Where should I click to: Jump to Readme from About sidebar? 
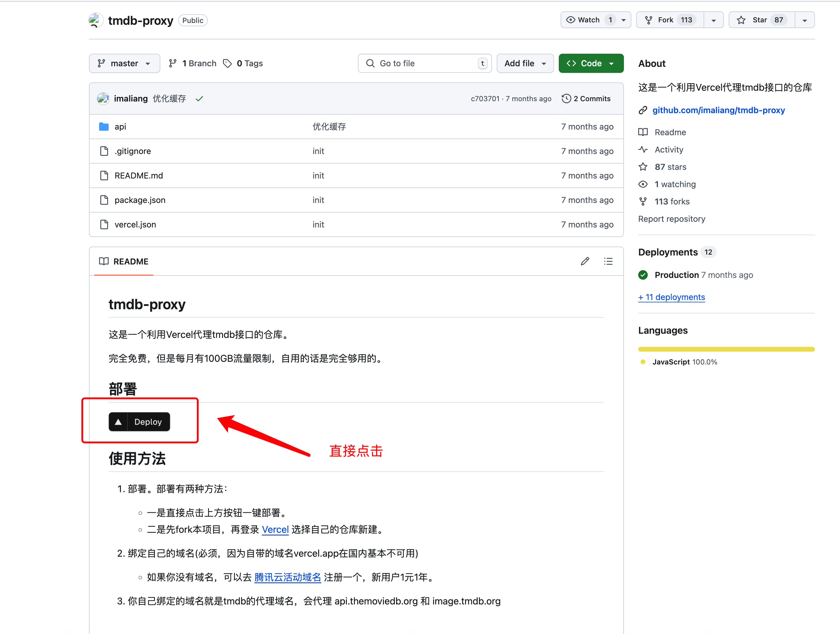(x=670, y=132)
